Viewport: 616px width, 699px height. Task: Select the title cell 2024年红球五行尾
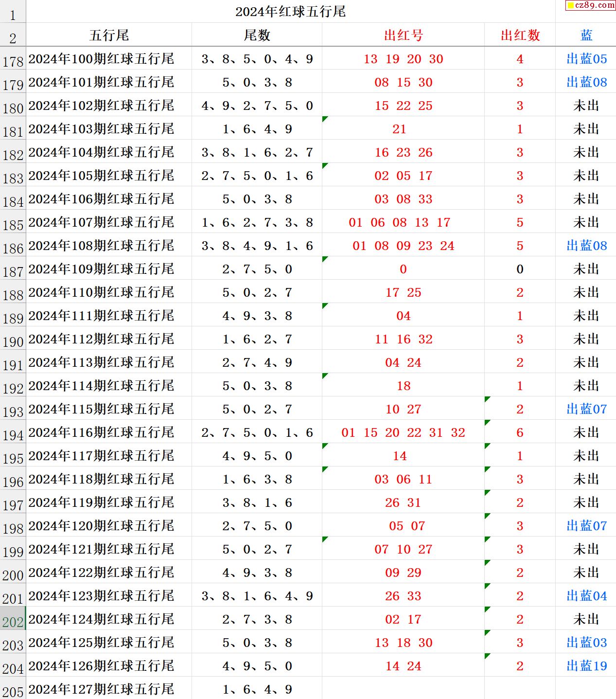(290, 12)
